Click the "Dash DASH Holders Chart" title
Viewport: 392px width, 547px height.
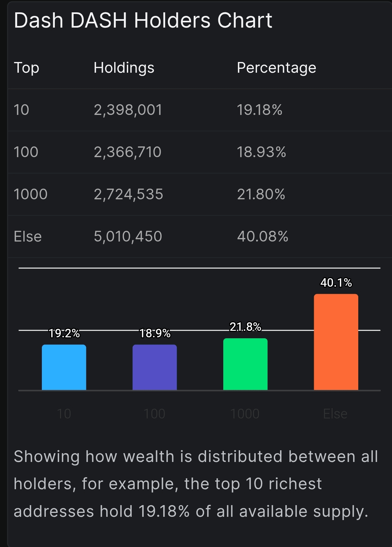(143, 20)
